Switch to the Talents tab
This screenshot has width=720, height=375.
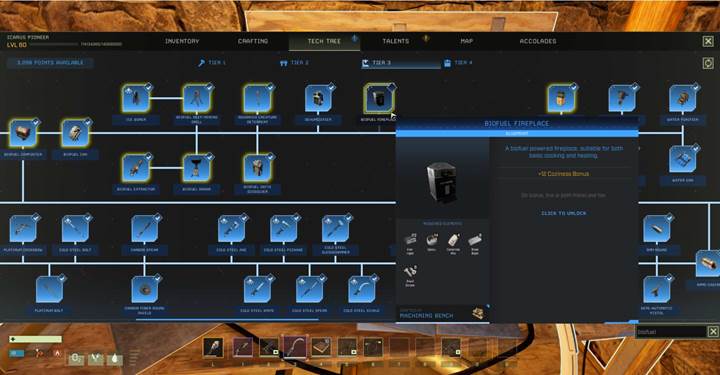tap(396, 41)
